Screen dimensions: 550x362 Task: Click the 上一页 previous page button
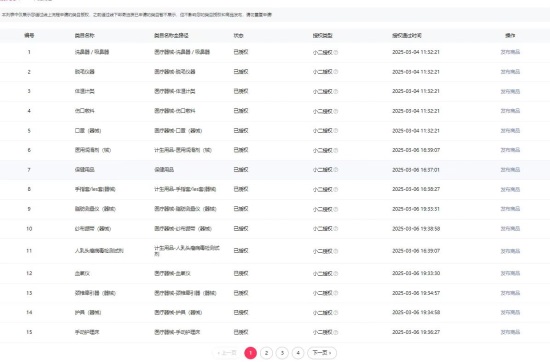pos(227,353)
